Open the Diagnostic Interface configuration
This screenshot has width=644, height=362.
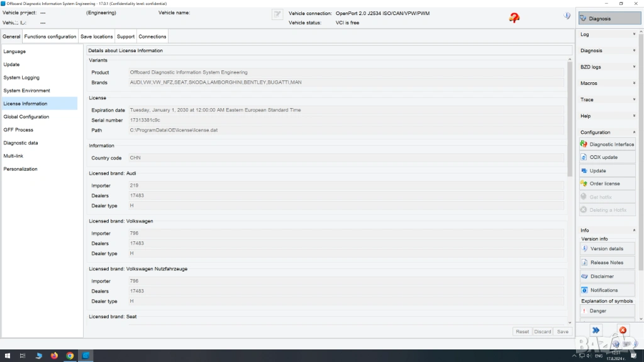608,145
